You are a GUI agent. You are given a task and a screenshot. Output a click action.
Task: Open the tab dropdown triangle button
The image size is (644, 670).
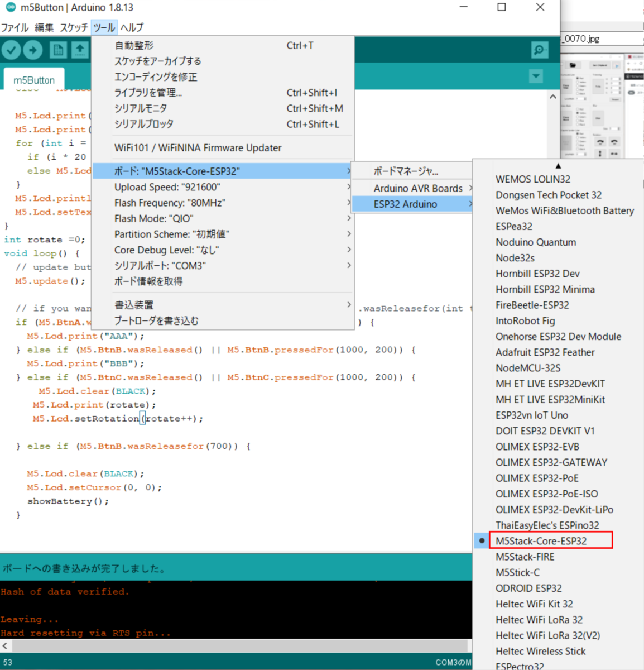tap(536, 76)
